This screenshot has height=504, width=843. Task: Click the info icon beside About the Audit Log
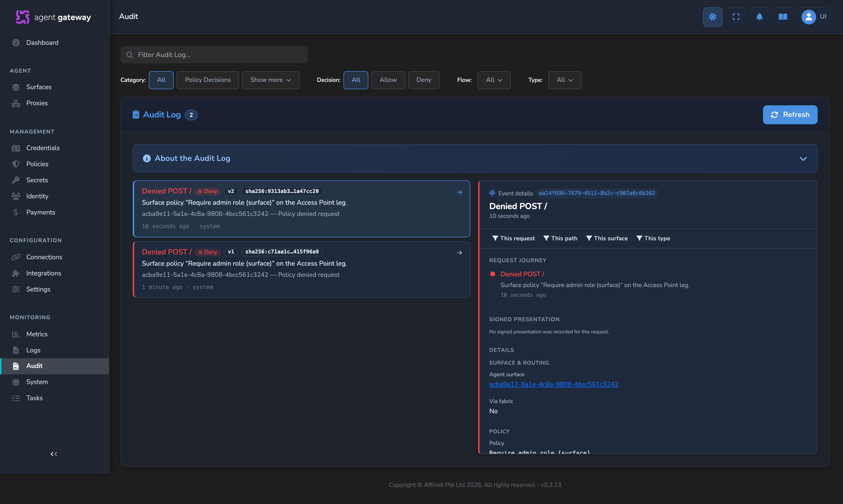pos(147,158)
